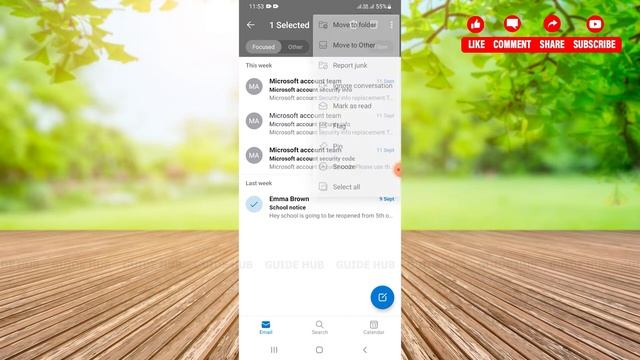The image size is (640, 360).
Task: Click the 1 Selected title text
Action: (x=289, y=25)
